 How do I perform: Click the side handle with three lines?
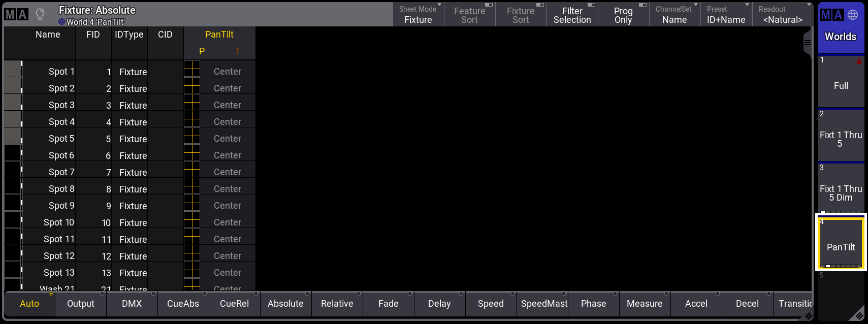coord(808,43)
